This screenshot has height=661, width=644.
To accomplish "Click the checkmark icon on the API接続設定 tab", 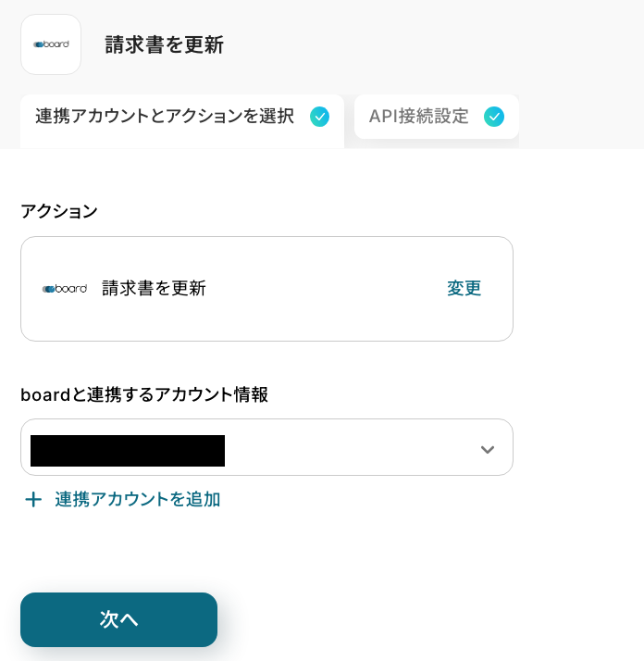I will [x=494, y=117].
